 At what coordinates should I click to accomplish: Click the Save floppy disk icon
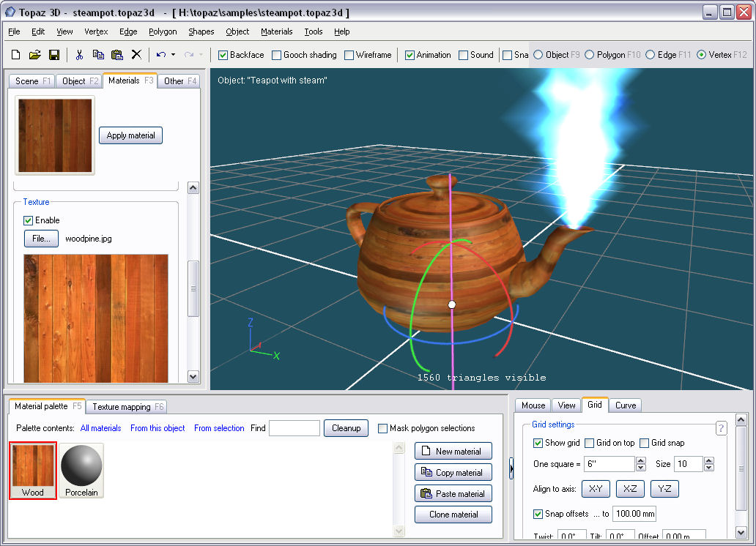[53, 55]
